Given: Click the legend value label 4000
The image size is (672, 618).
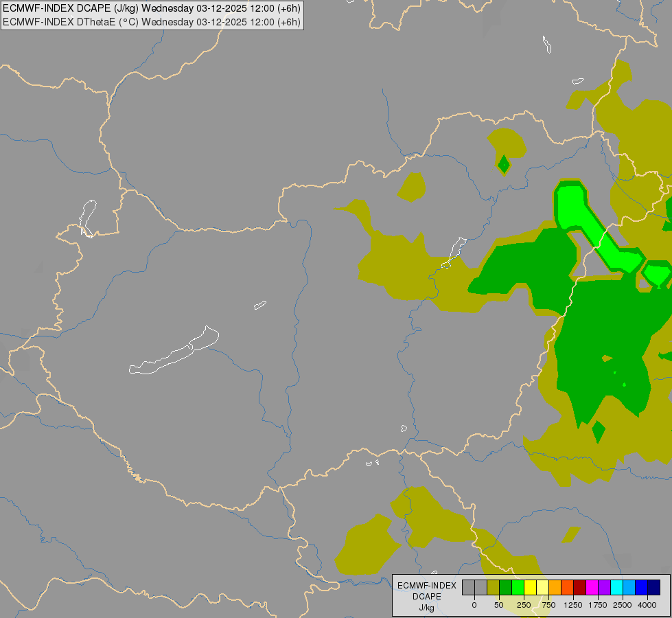Looking at the screenshot, I should pos(647,605).
